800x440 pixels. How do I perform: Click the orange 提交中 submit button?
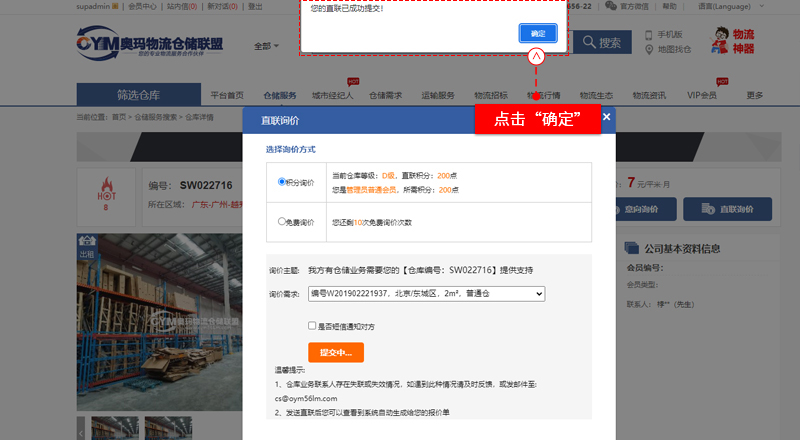pos(336,352)
